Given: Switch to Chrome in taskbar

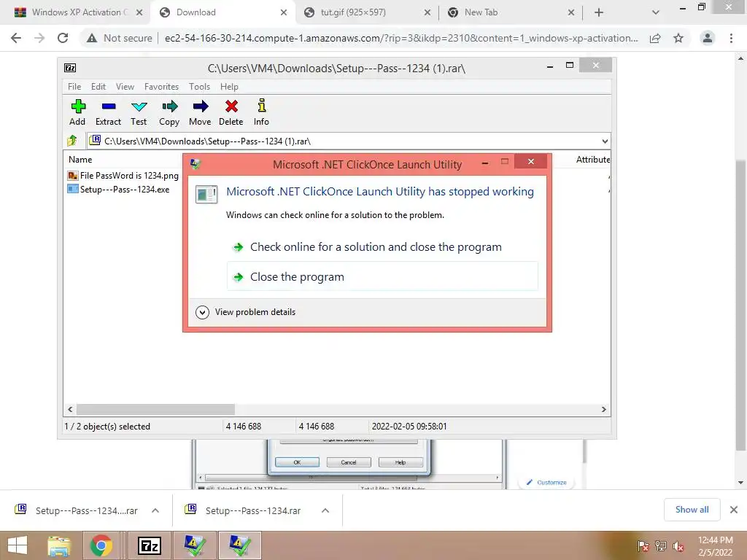Looking at the screenshot, I should click(x=101, y=545).
